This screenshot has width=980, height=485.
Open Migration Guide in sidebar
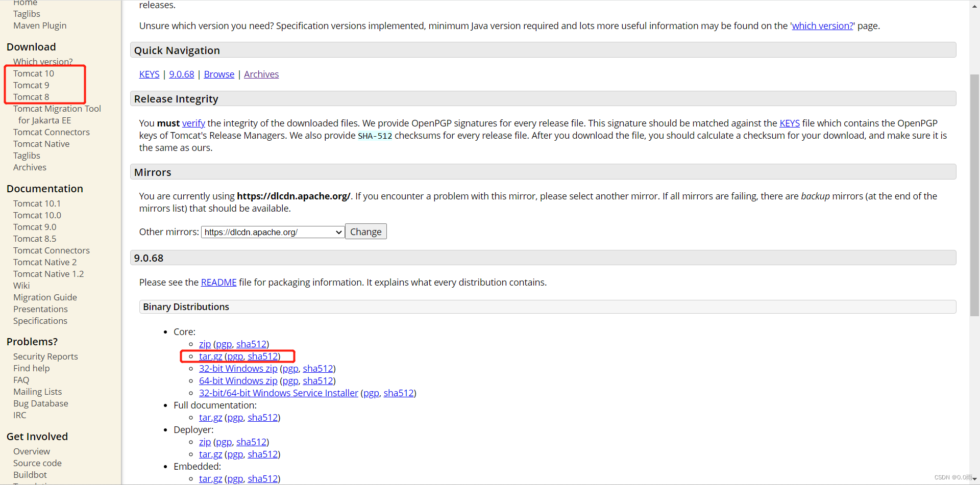click(45, 297)
